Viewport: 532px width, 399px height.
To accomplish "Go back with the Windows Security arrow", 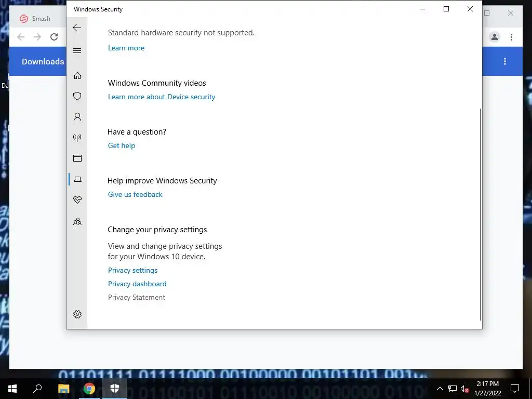I will (77, 28).
